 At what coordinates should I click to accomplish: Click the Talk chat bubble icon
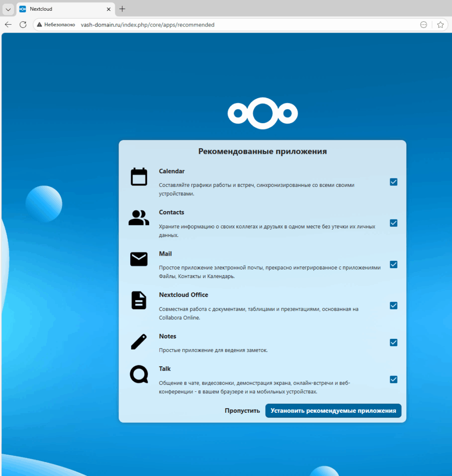pyautogui.click(x=139, y=374)
